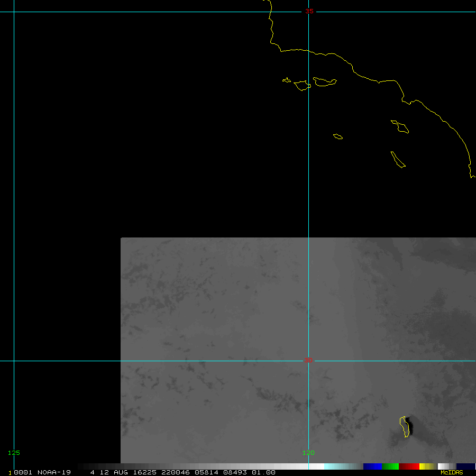Click the tiny westernmost island of the northern chain
Viewport: 476px width, 476px height.
pyautogui.click(x=287, y=80)
